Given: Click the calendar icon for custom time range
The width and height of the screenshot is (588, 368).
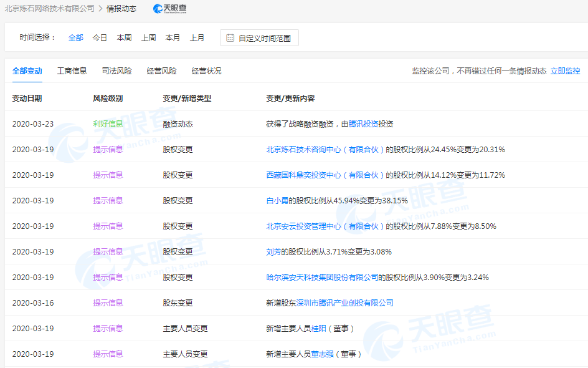Looking at the screenshot, I should (x=230, y=38).
